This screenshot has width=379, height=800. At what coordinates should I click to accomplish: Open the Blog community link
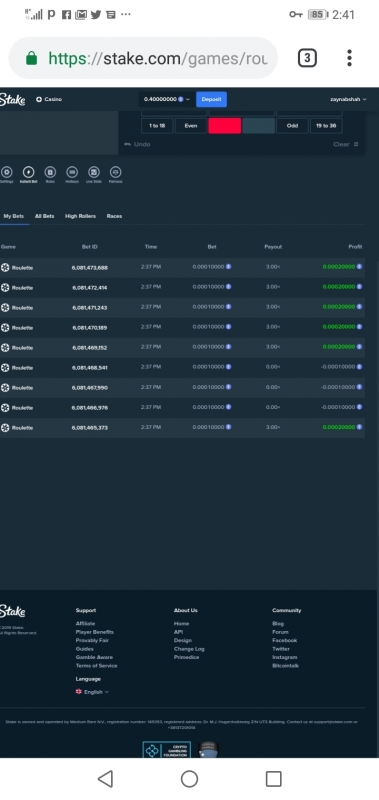278,623
